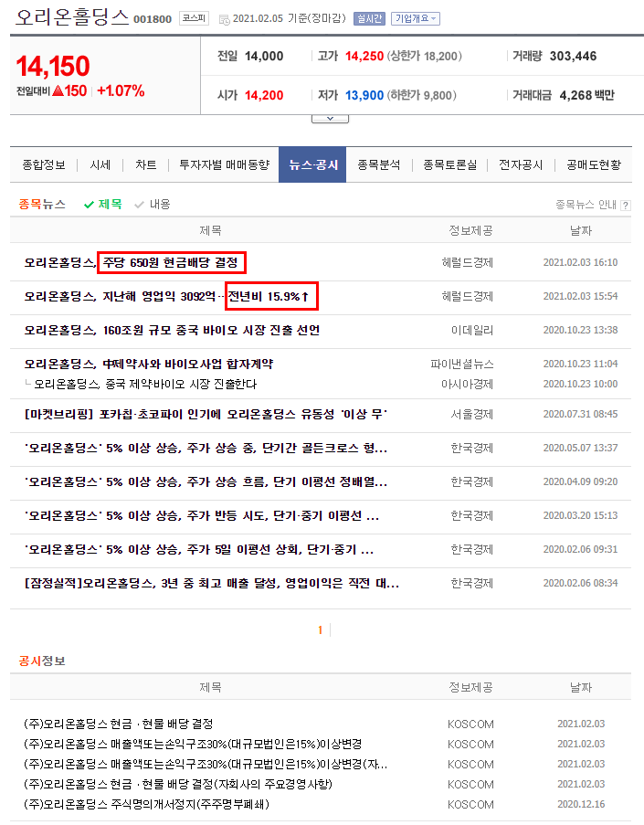Click the 고가 14,250 value
Viewport: 644px width, 825px height.
364,57
